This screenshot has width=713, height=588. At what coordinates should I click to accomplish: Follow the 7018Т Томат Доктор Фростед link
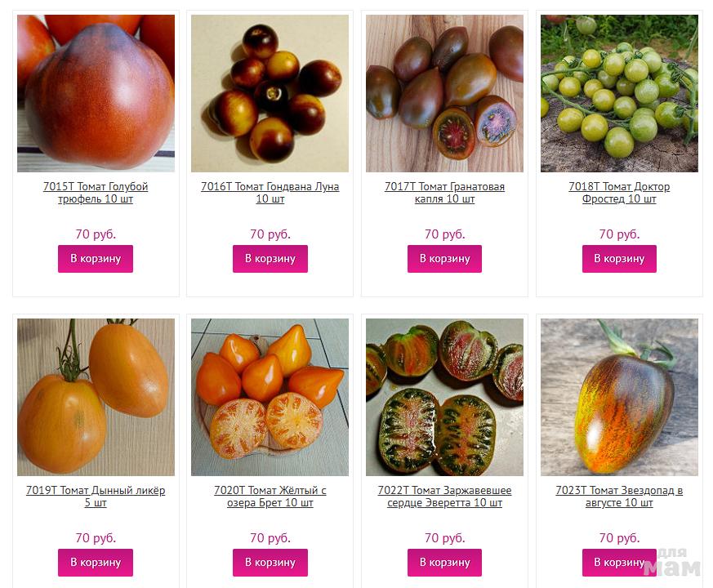[x=619, y=193]
